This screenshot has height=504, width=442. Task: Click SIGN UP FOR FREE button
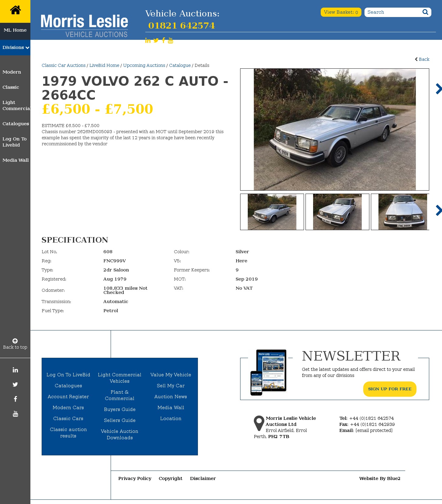(x=390, y=389)
